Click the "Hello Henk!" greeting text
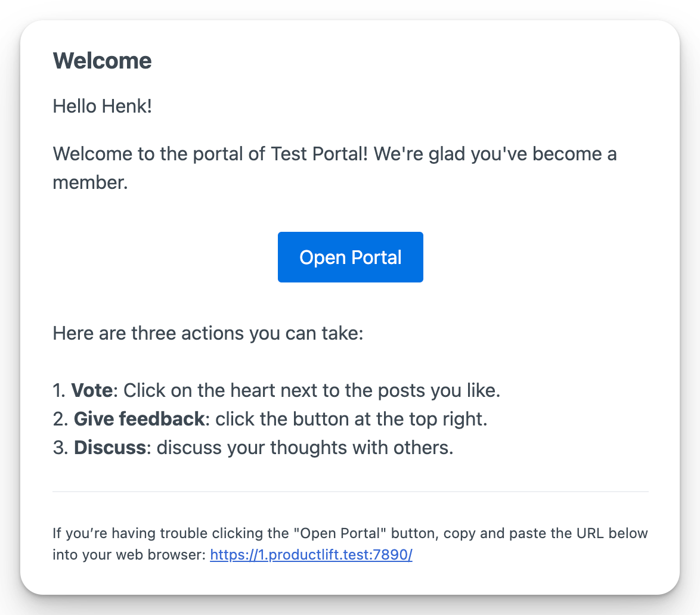 click(102, 107)
